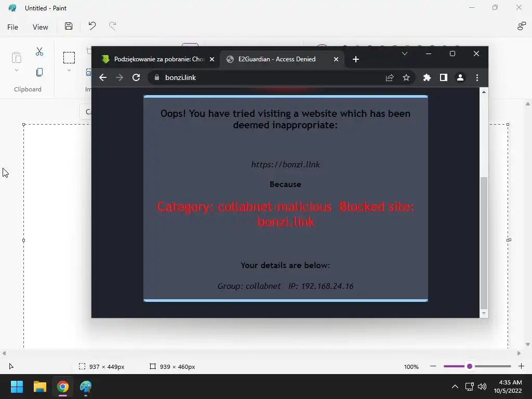
Task: Open Chrome three-dot menu
Action: tap(477, 78)
